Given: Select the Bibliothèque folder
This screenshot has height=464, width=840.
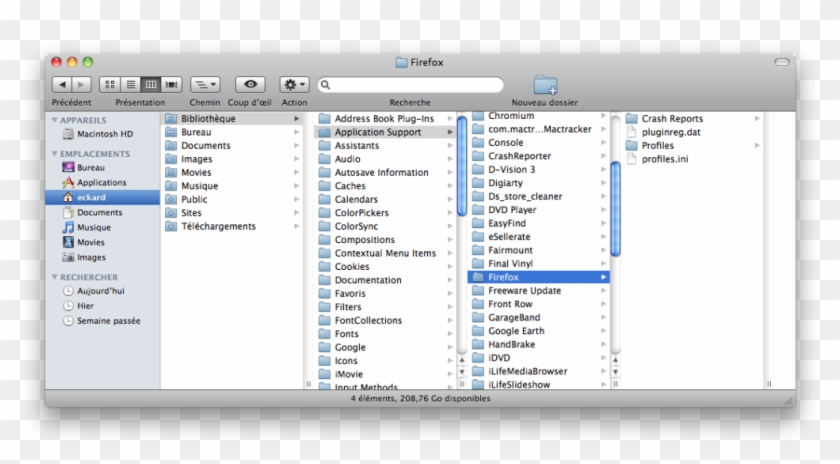Looking at the screenshot, I should click(x=232, y=118).
